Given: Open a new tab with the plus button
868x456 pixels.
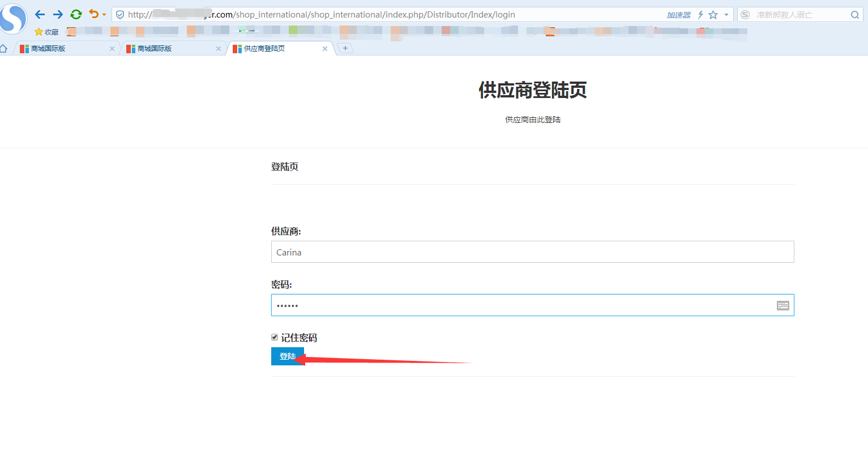Looking at the screenshot, I should click(345, 48).
